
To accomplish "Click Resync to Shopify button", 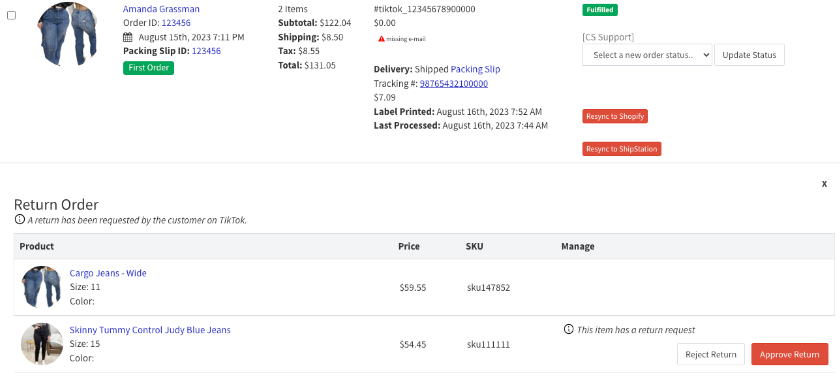I will coord(615,116).
